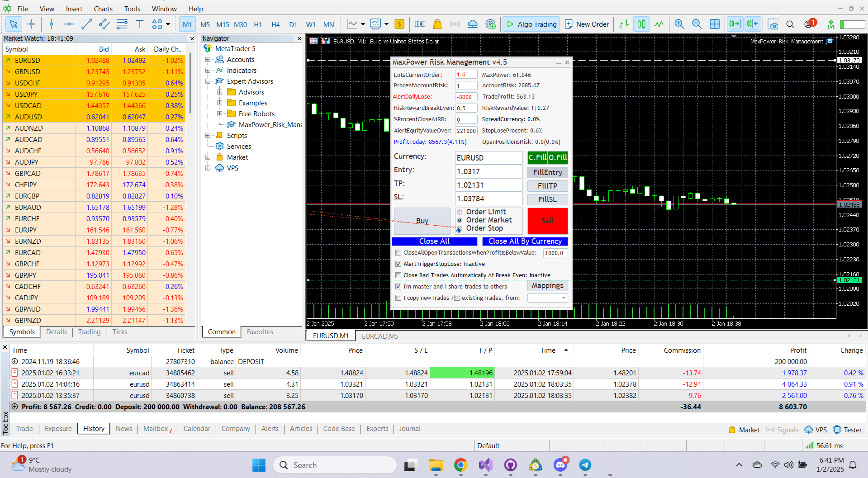Draw a horizontal line on chart
Screen dimensions: 868x478
69,24
